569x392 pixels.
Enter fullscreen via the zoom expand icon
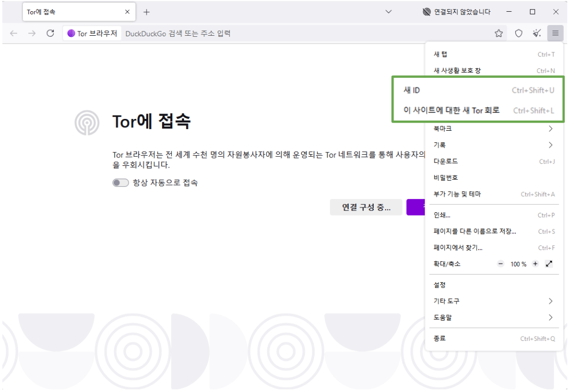[549, 263]
